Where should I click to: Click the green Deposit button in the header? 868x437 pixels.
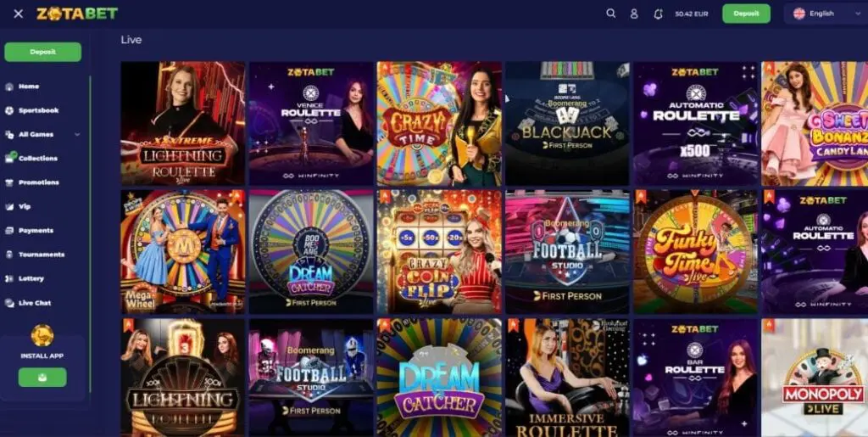(746, 14)
